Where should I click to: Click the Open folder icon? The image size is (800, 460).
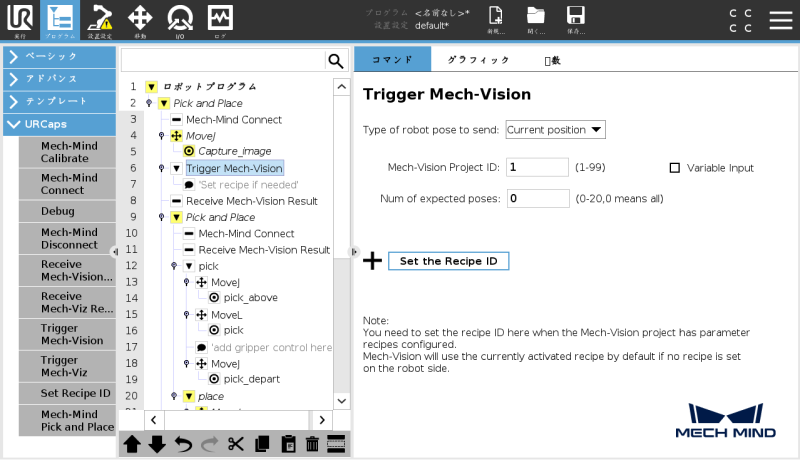click(x=536, y=19)
